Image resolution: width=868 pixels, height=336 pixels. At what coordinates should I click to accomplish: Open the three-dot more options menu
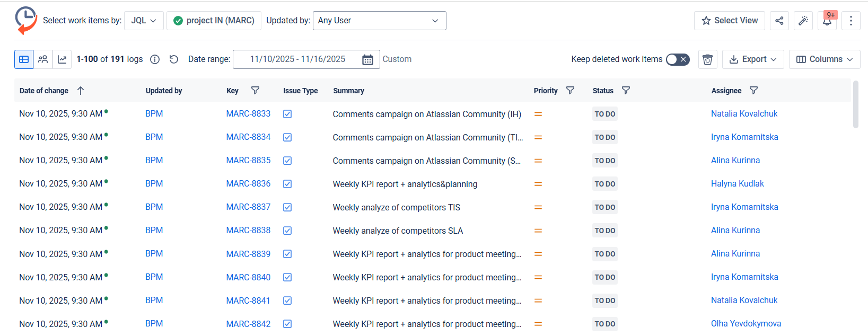tap(851, 21)
